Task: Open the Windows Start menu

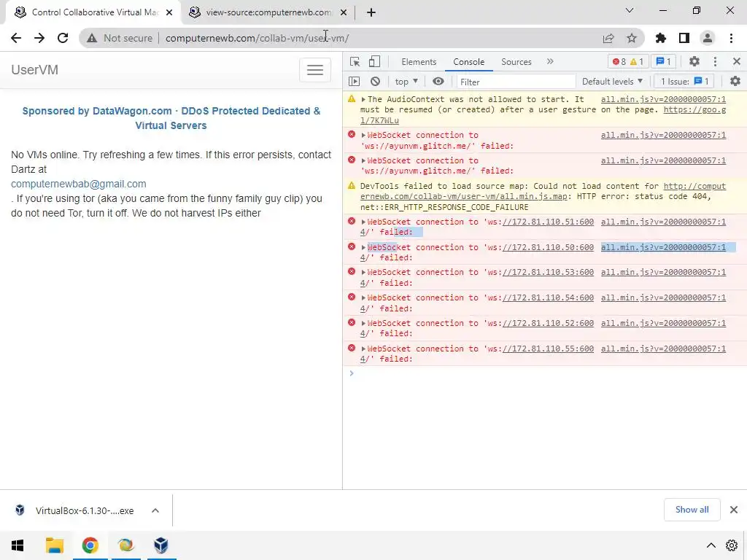Action: tap(18, 545)
